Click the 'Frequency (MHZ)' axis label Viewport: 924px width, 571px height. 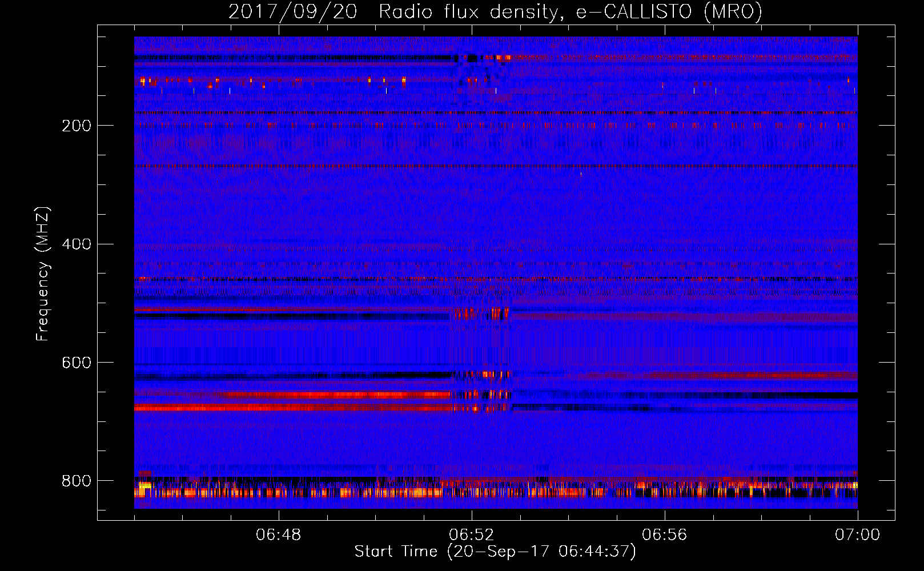[43, 274]
